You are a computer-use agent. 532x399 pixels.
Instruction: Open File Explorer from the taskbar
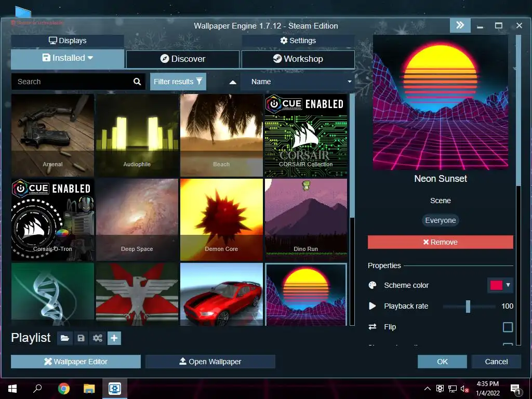[89, 389]
